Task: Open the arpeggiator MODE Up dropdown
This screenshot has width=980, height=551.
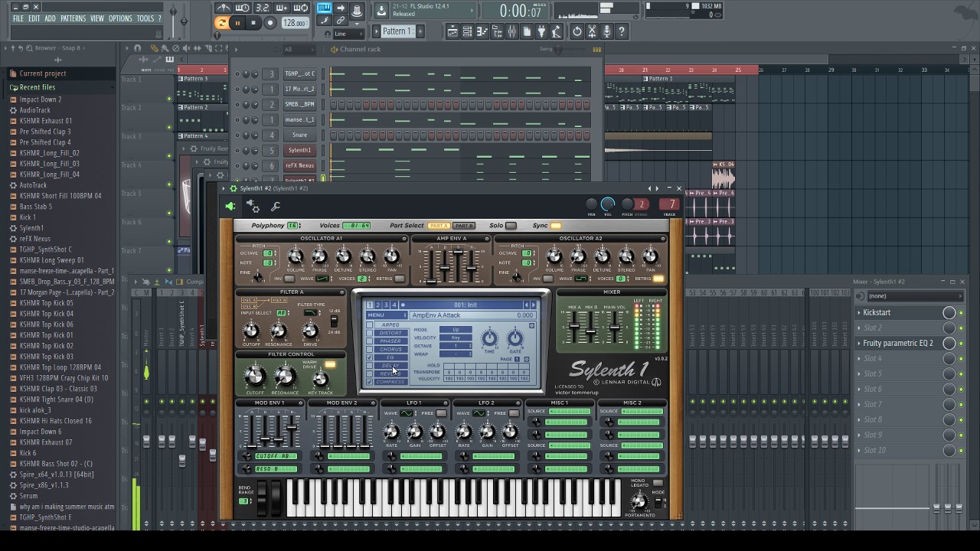Action: click(456, 330)
